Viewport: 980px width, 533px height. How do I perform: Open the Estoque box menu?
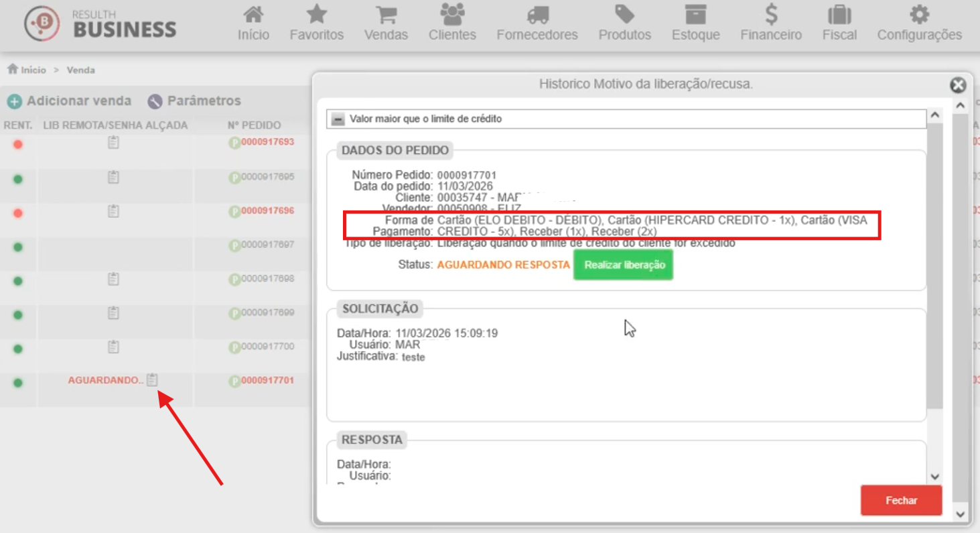[x=695, y=23]
